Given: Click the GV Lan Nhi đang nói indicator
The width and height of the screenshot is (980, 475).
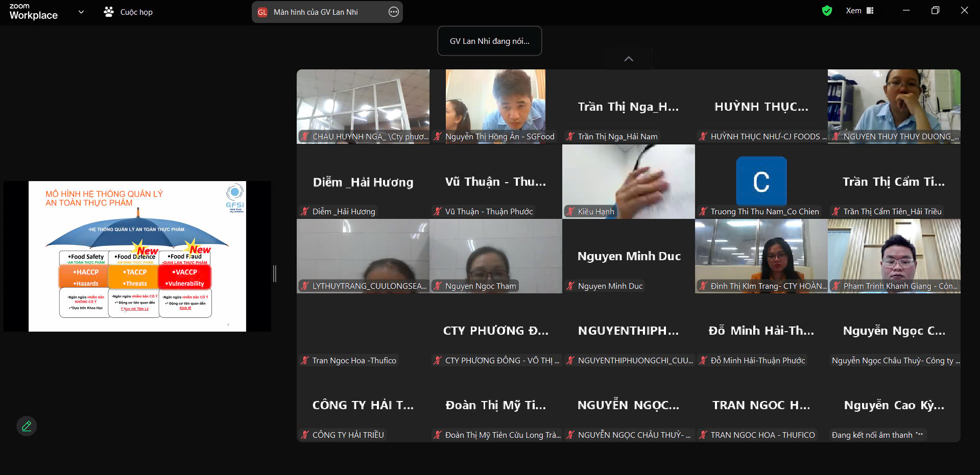Looking at the screenshot, I should pyautogui.click(x=489, y=41).
